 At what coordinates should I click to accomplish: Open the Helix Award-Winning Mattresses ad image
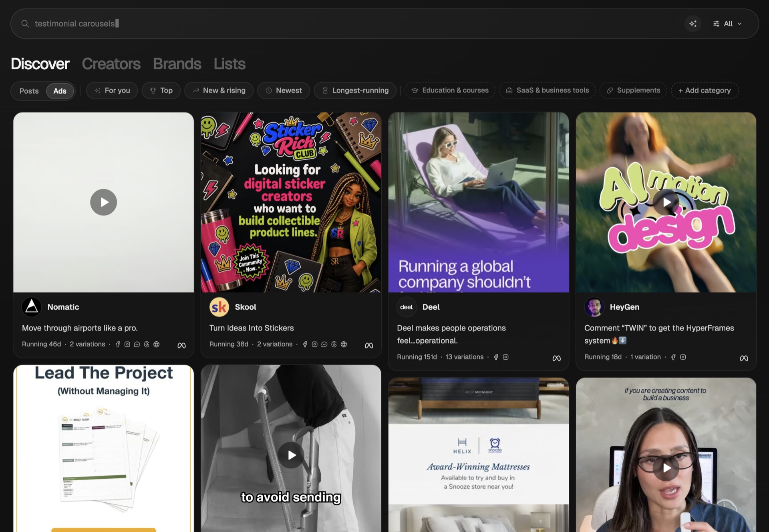479,455
